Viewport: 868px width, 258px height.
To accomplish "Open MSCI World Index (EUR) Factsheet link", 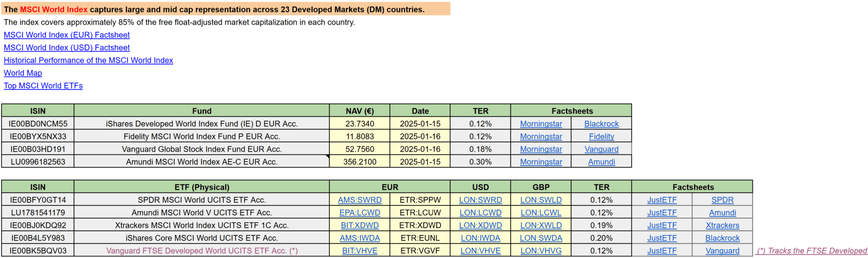I will [66, 35].
